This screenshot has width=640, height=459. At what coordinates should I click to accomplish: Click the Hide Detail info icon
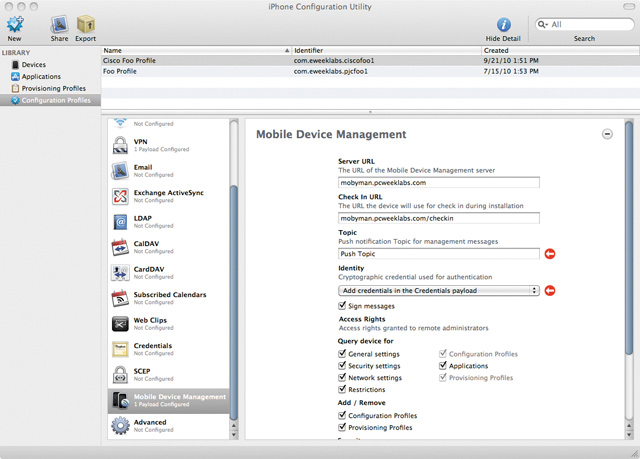(x=503, y=24)
